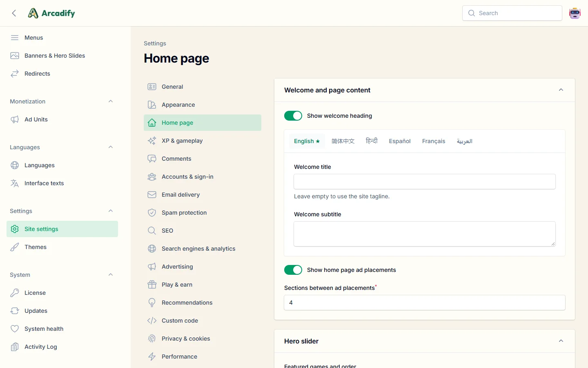Open Play & earn settings

tap(203, 285)
